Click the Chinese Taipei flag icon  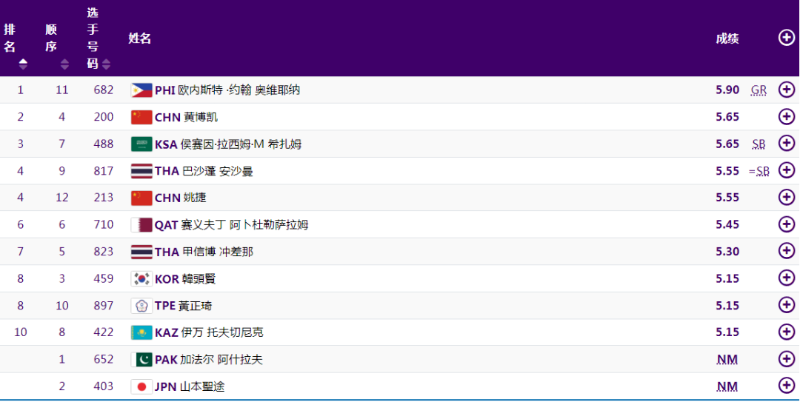pyautogui.click(x=142, y=306)
